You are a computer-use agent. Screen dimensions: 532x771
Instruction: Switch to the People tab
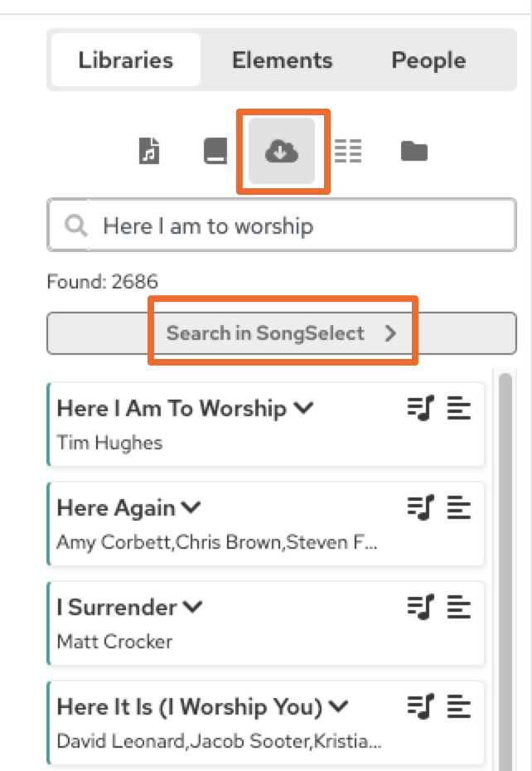click(x=428, y=61)
